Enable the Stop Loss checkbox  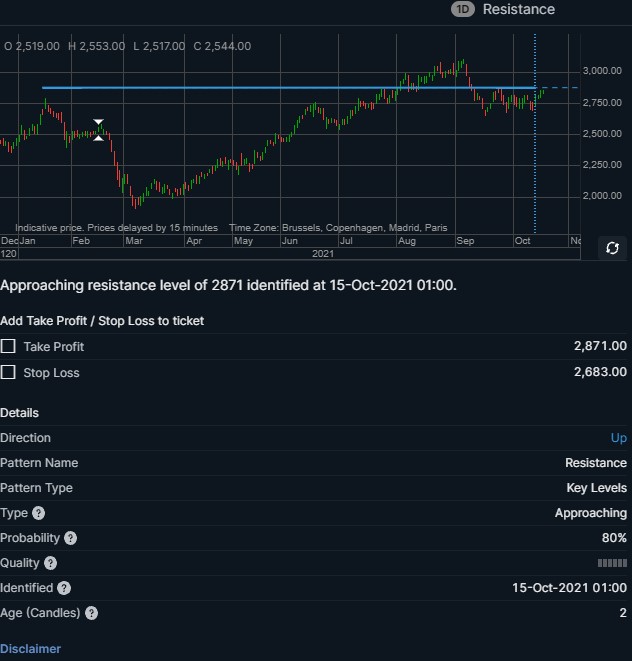pos(8,372)
